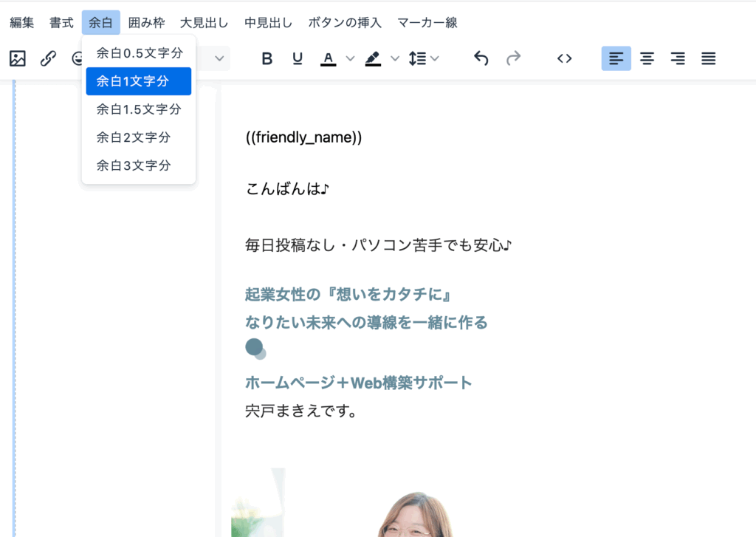Screen dimensions: 756x537
Task: Open the source code view icon
Action: 565,58
